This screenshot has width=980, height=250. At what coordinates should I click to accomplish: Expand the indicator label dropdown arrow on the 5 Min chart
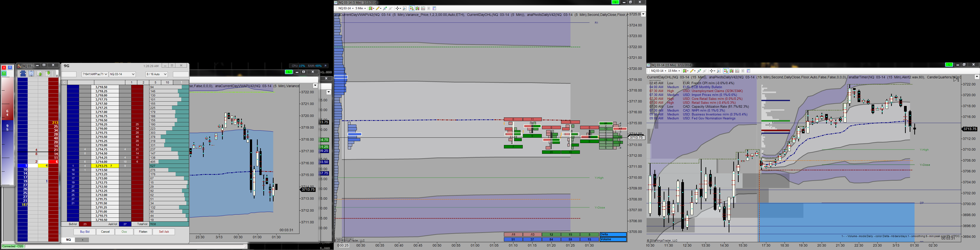(643, 14)
